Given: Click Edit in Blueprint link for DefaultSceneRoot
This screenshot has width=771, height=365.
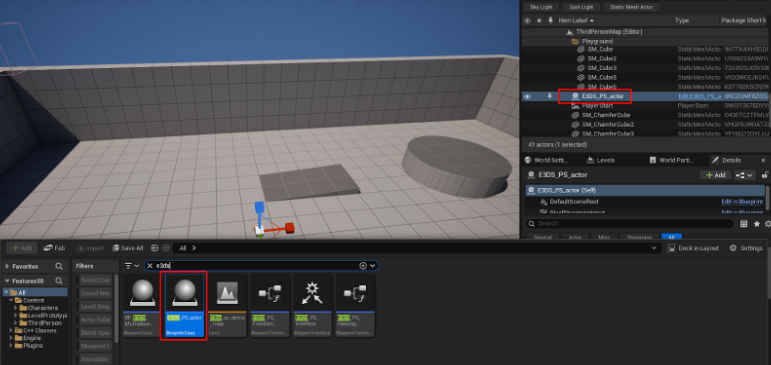Looking at the screenshot, I should click(x=742, y=202).
